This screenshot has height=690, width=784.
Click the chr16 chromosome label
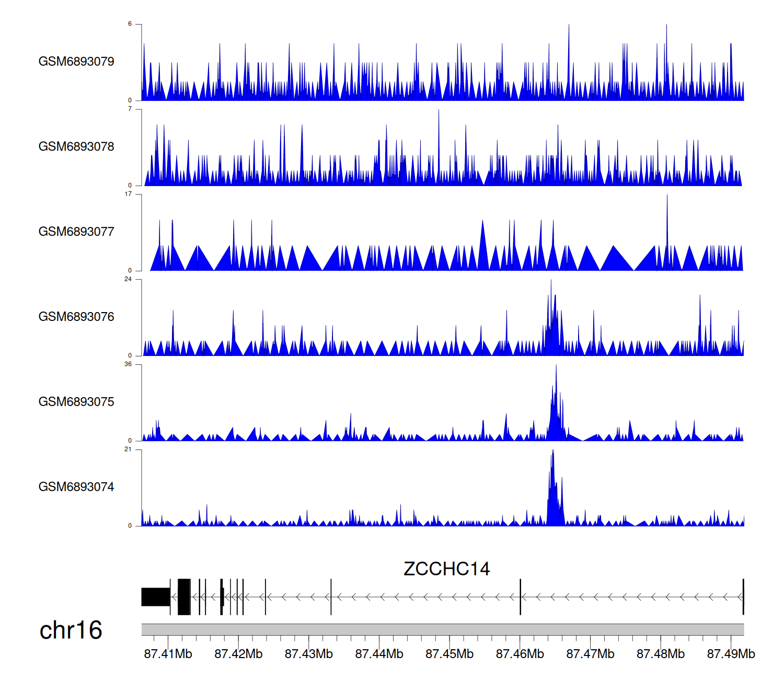(x=71, y=630)
